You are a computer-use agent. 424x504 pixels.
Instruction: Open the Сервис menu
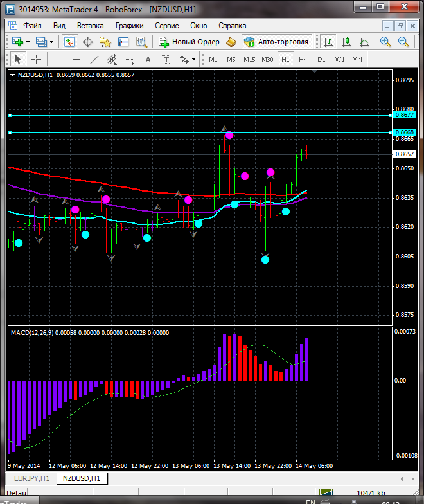166,26
